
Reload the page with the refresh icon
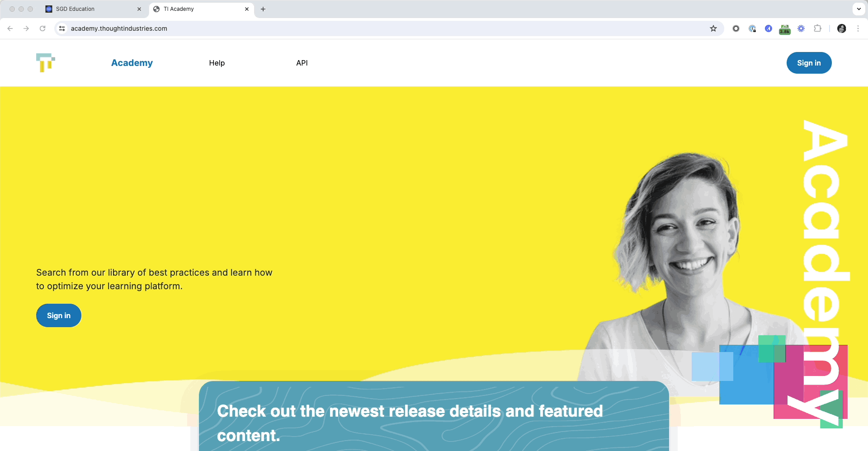(x=42, y=28)
